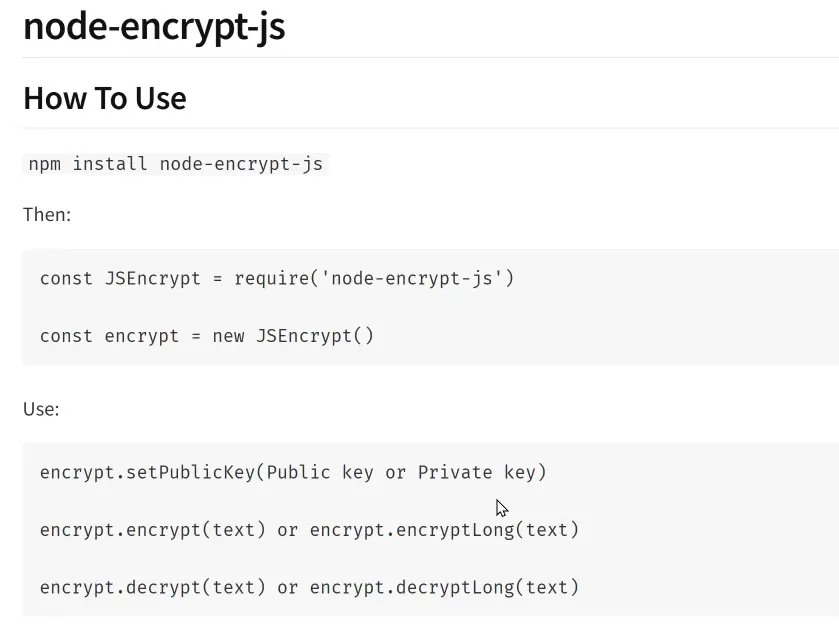Click the 'const encrypt' declaration start
Image resolution: width=839 pixels, height=644 pixels.
[110, 336]
